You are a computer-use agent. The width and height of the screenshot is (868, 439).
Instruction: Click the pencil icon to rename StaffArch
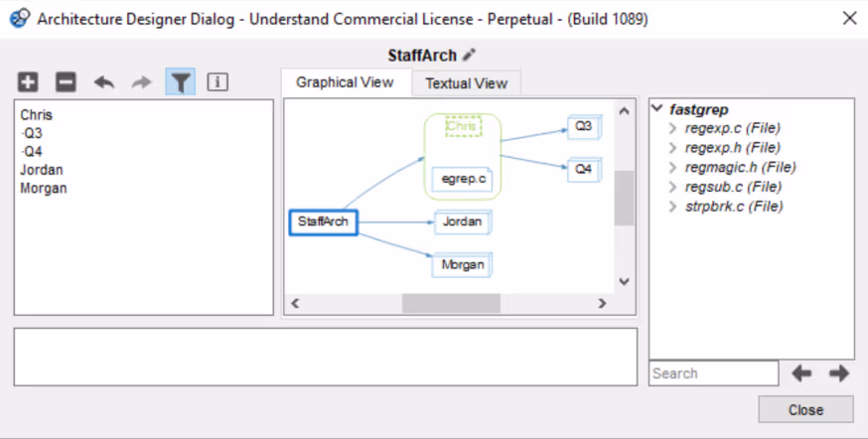point(470,55)
